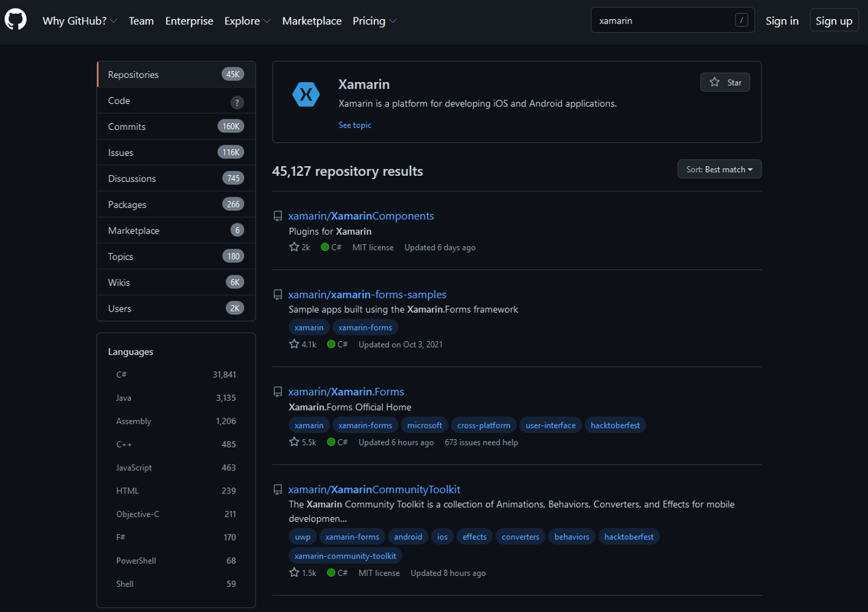
Task: Go to the Team page
Action: [141, 21]
